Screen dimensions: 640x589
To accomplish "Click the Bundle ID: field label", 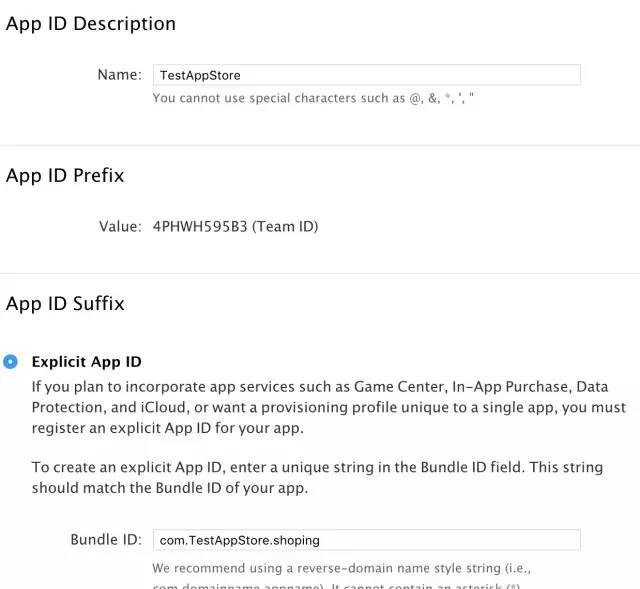I will pos(106,540).
